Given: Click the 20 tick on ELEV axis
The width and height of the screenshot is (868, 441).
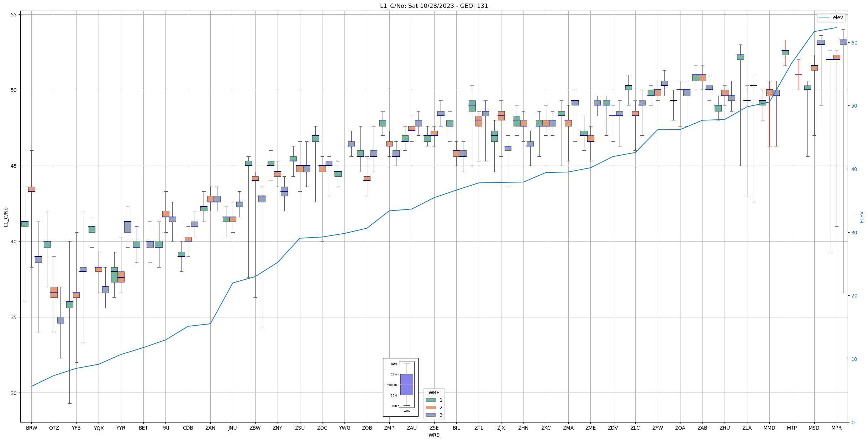Looking at the screenshot, I should 854,296.
